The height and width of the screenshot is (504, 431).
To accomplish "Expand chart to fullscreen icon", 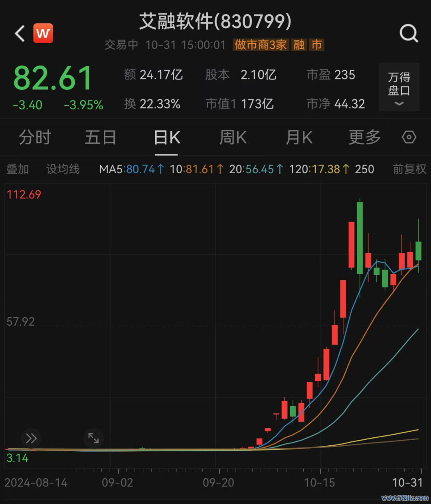I will (93, 439).
